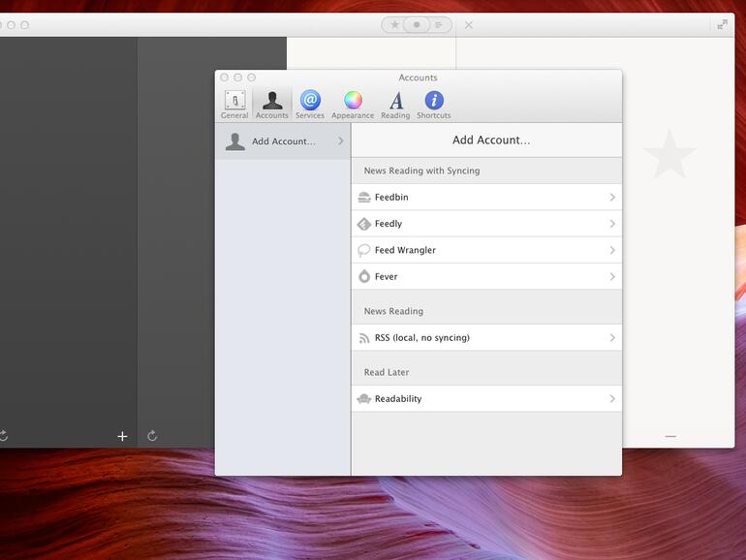Toggle the starred items filter
Viewport: 746px width, 560px height.
pyautogui.click(x=394, y=25)
